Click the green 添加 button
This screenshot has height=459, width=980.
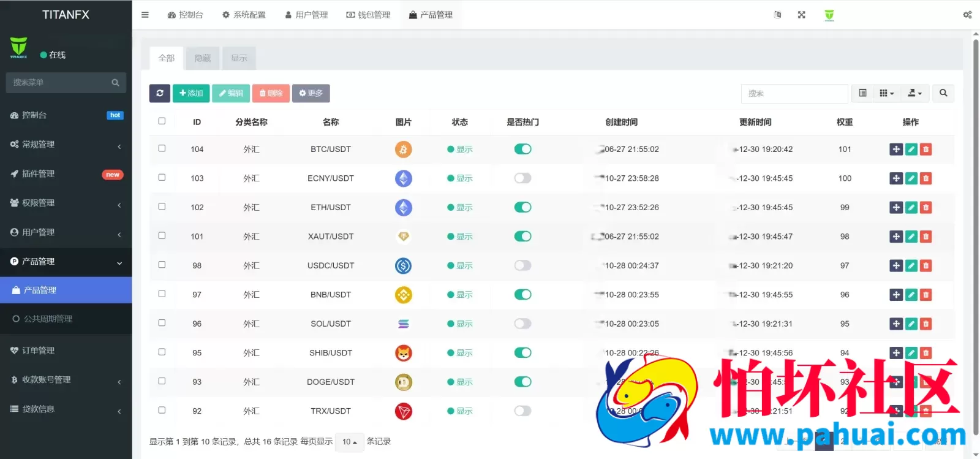point(191,93)
